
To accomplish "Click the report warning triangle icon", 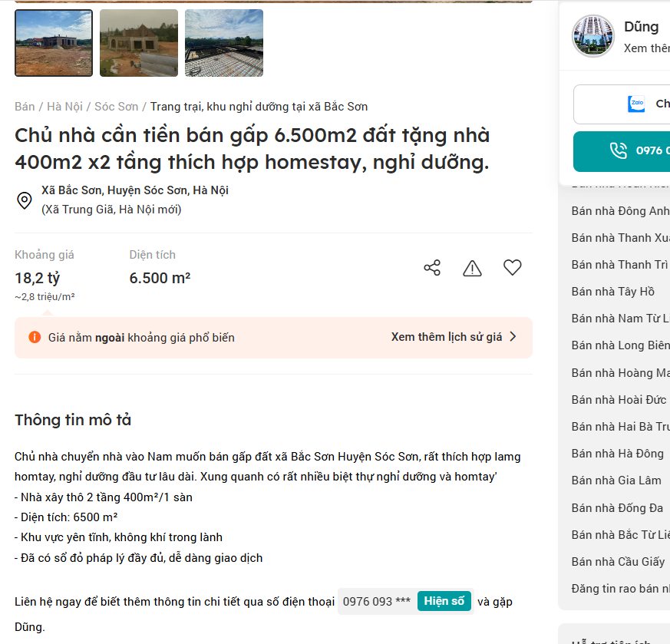I will [x=472, y=269].
